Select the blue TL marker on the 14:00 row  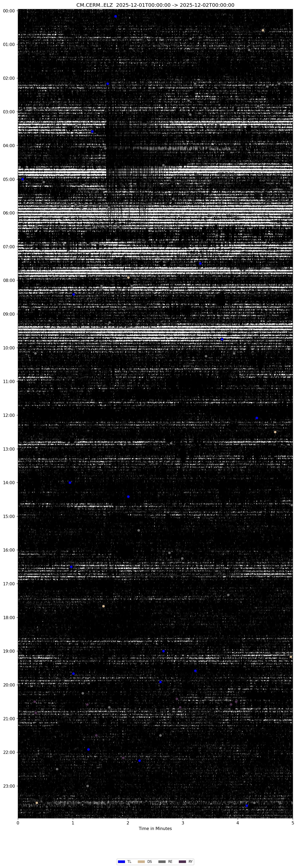point(70,483)
